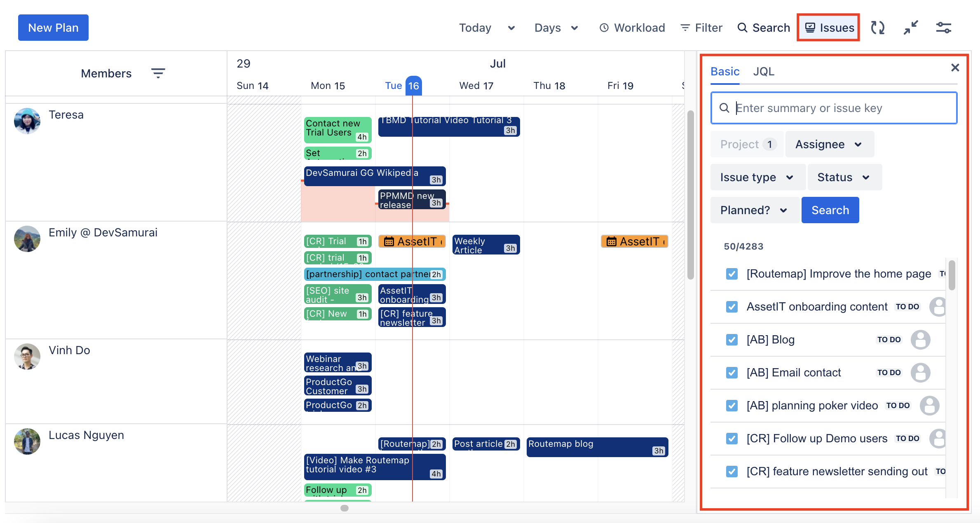Image resolution: width=980 pixels, height=523 pixels.
Task: Toggle the Issues panel button
Action: (x=829, y=28)
